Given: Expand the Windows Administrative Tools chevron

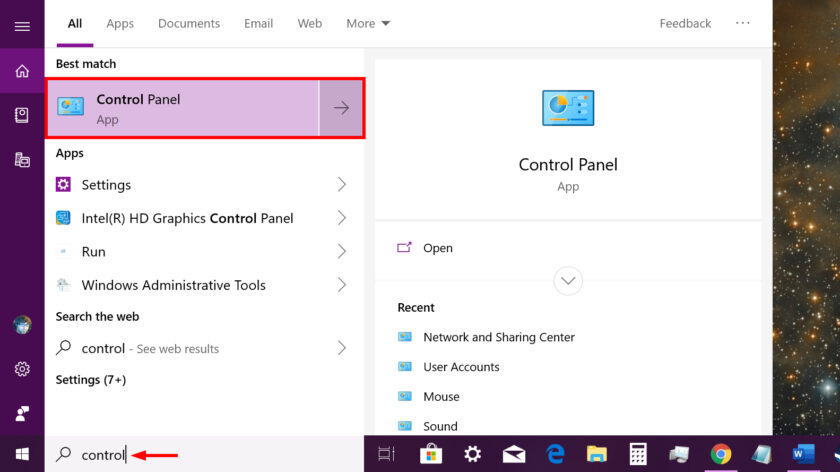Looking at the screenshot, I should [x=341, y=285].
